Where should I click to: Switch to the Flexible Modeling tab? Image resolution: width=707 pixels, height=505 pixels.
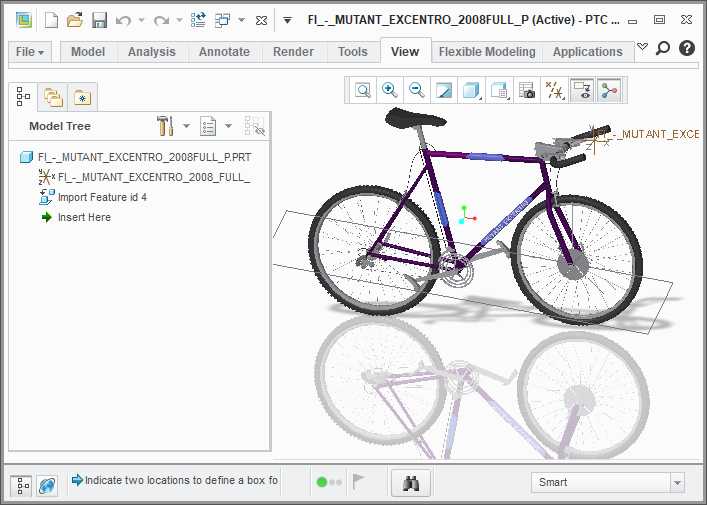487,52
